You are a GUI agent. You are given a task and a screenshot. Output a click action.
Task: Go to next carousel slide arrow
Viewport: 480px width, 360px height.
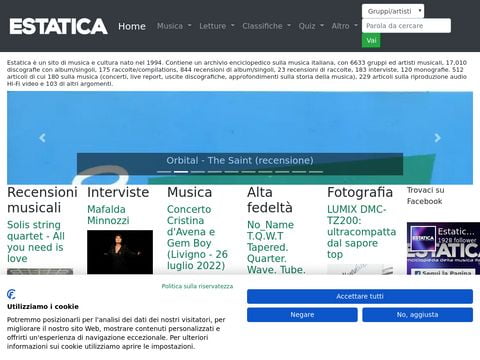pos(437,138)
